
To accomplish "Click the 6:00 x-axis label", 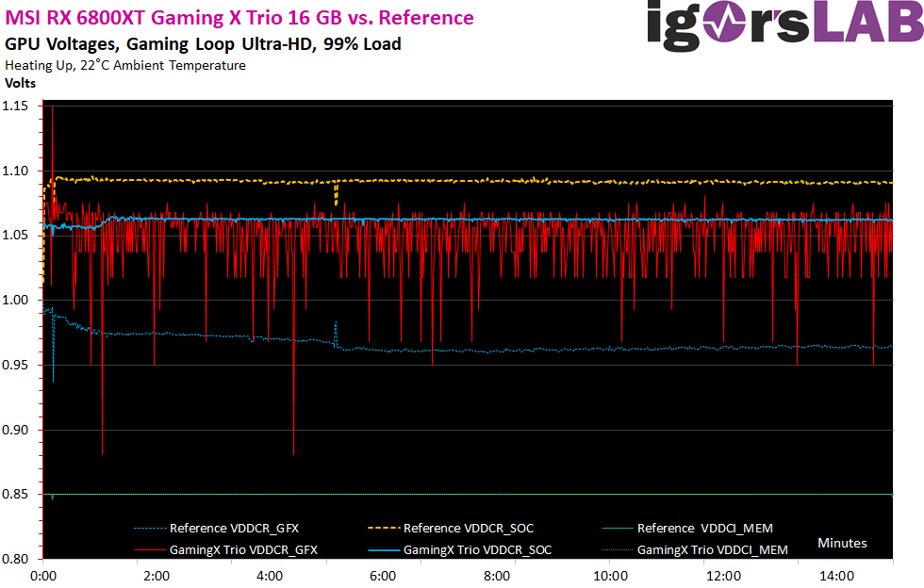I will (x=383, y=576).
